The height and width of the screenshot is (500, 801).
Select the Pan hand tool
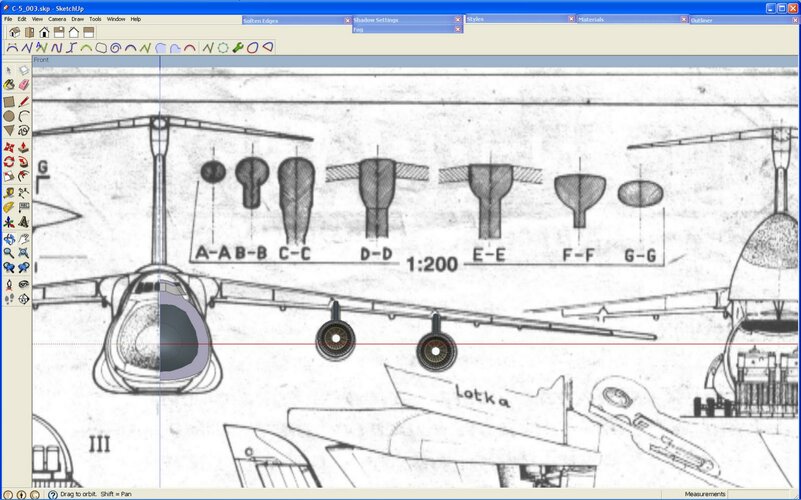click(23, 239)
